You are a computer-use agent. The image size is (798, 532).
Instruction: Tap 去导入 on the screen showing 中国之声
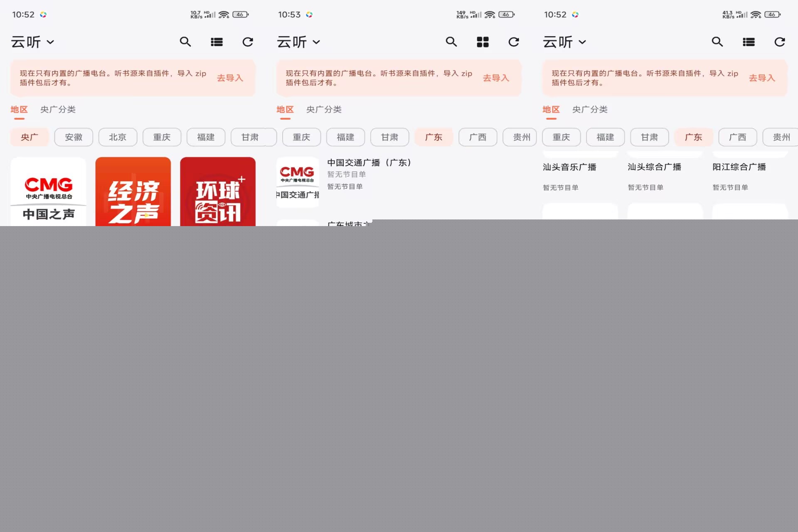(230, 78)
